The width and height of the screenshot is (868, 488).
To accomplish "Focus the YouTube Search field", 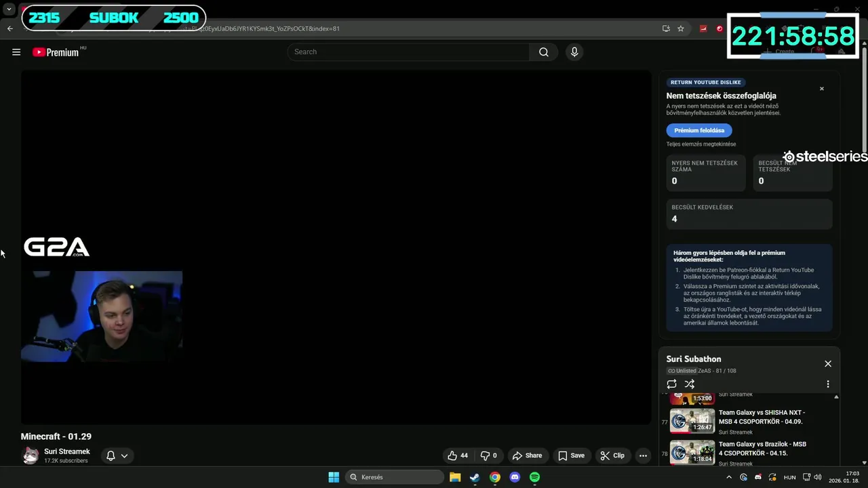I will coord(409,52).
